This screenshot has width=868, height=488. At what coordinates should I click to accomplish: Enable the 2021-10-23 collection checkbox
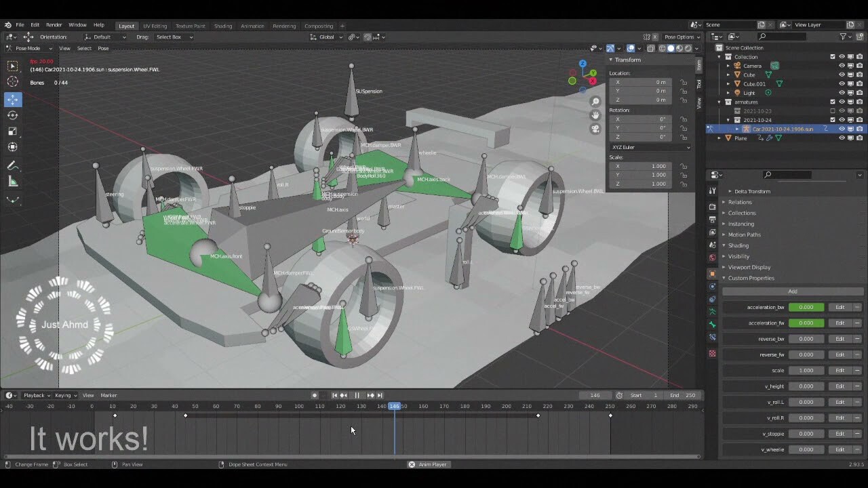coord(833,110)
